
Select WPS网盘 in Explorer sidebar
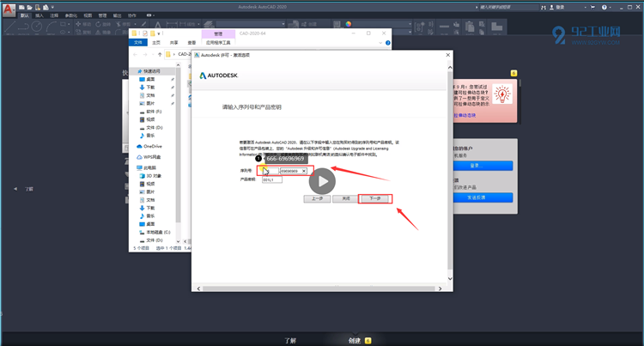[149, 157]
